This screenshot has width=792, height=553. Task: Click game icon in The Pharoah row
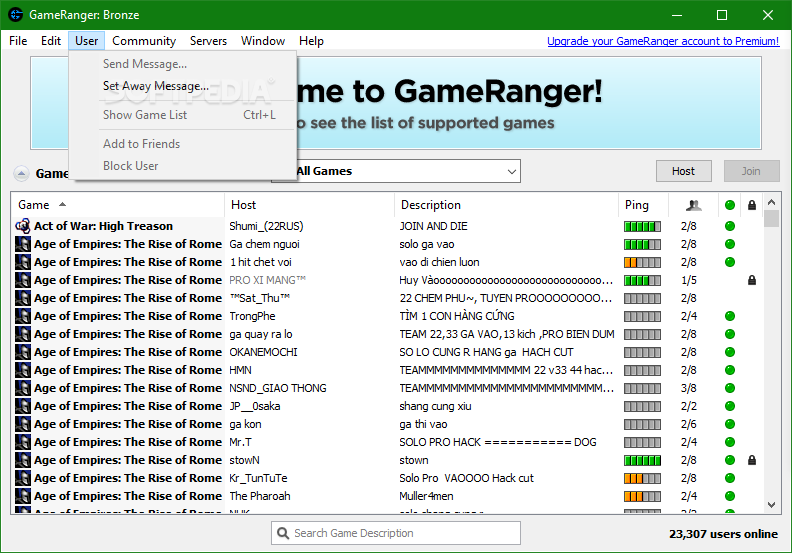coord(23,496)
